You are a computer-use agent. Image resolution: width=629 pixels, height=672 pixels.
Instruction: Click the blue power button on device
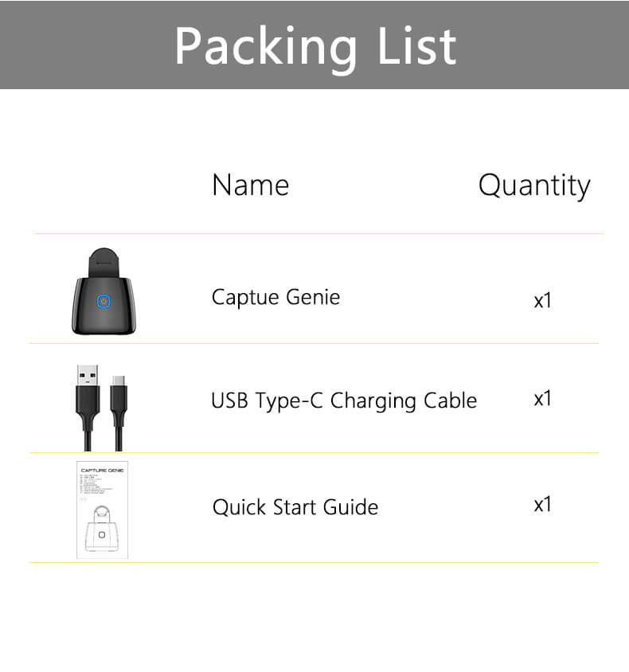tap(104, 301)
